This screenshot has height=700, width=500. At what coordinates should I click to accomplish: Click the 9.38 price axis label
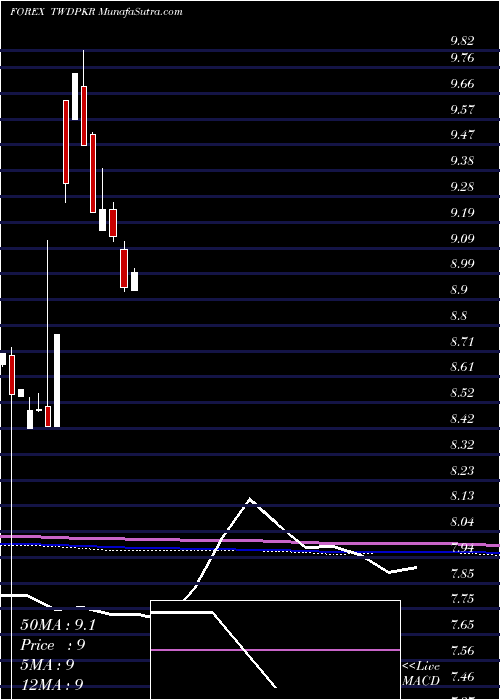462,161
